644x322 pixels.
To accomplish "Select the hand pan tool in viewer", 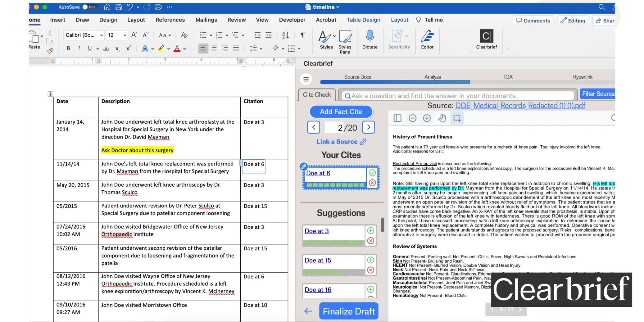I will click(x=442, y=118).
